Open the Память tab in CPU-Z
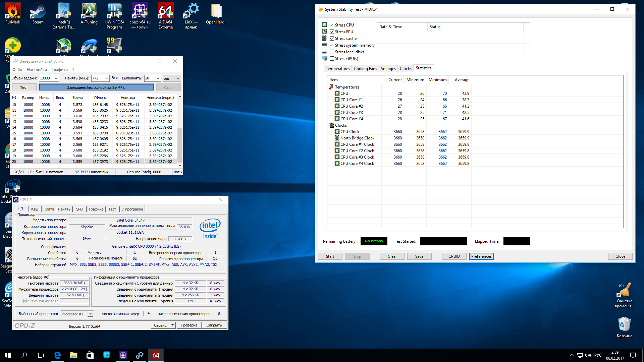This screenshot has height=362, width=644. (x=64, y=209)
